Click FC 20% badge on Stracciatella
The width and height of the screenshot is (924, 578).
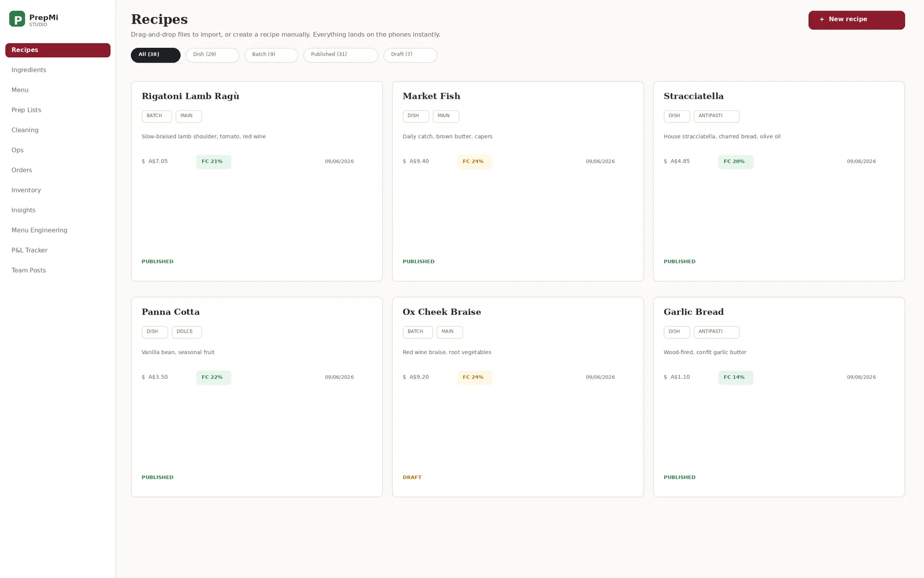point(735,162)
